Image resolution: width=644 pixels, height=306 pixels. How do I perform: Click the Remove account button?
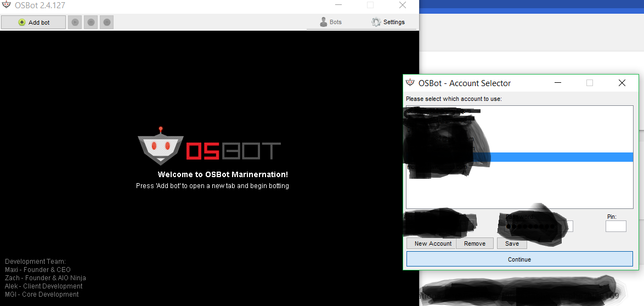(475, 243)
